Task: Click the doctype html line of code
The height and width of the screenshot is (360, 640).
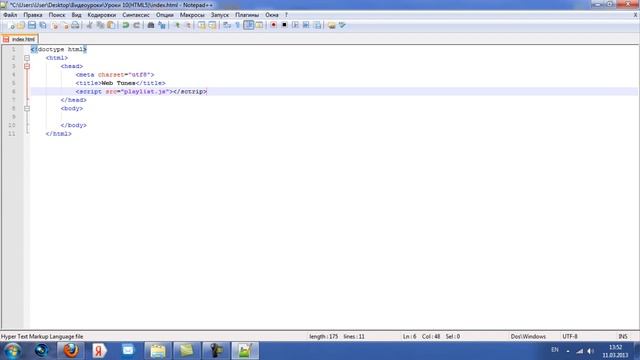Action: pos(59,49)
